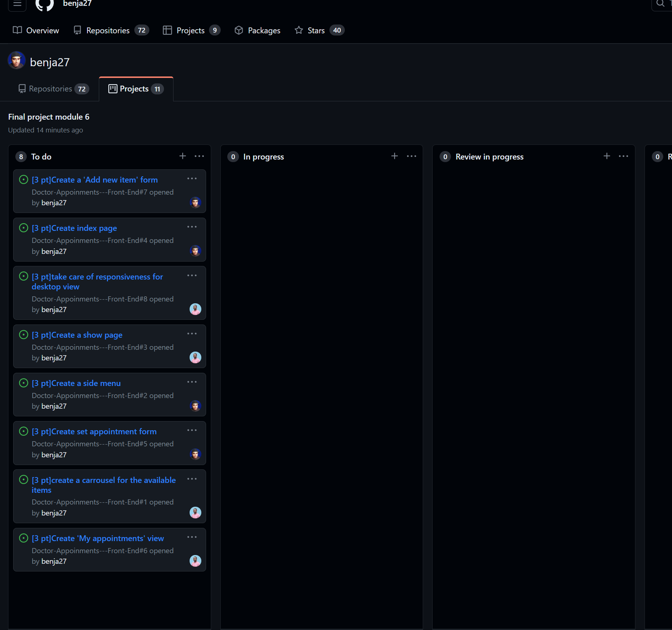Screen dimensions: 672x630
Task: Add a card to 'Review in progress' column
Action: [606, 156]
